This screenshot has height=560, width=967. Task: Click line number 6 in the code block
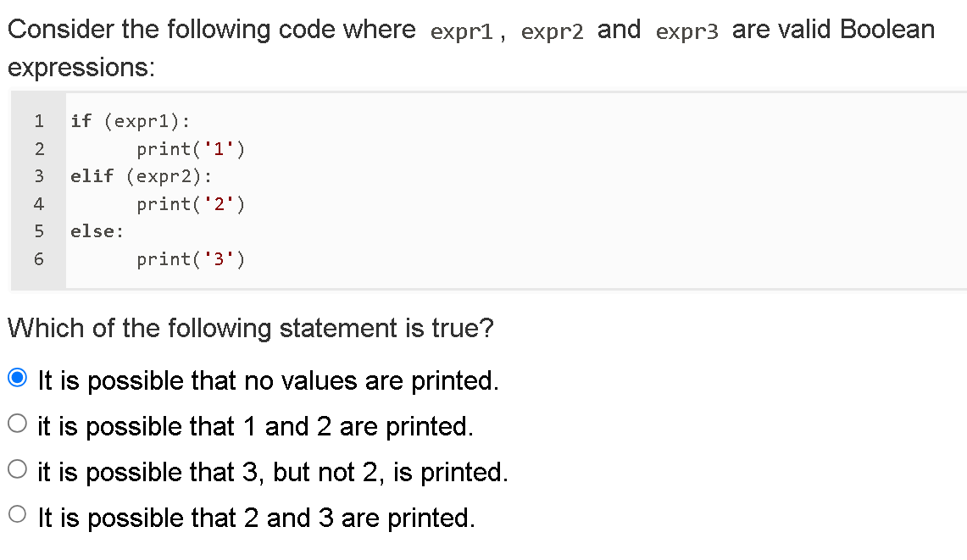[38, 259]
